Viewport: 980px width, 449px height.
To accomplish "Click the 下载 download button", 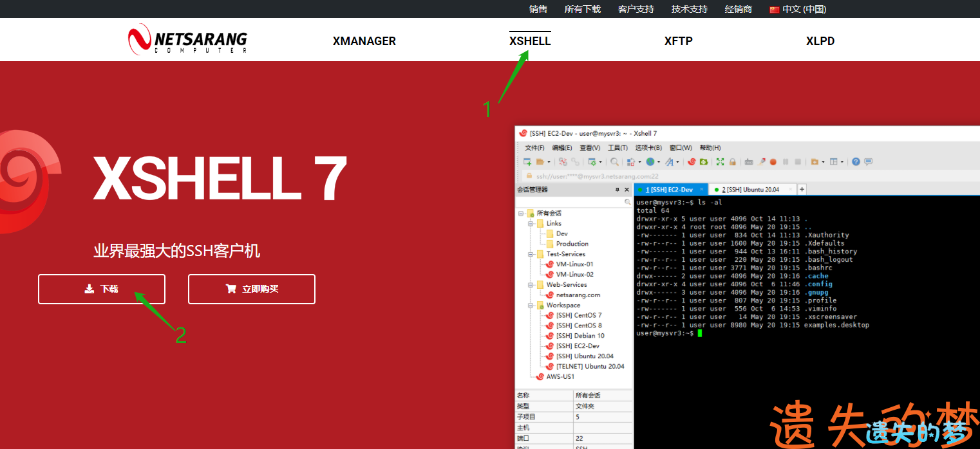I will pyautogui.click(x=102, y=289).
